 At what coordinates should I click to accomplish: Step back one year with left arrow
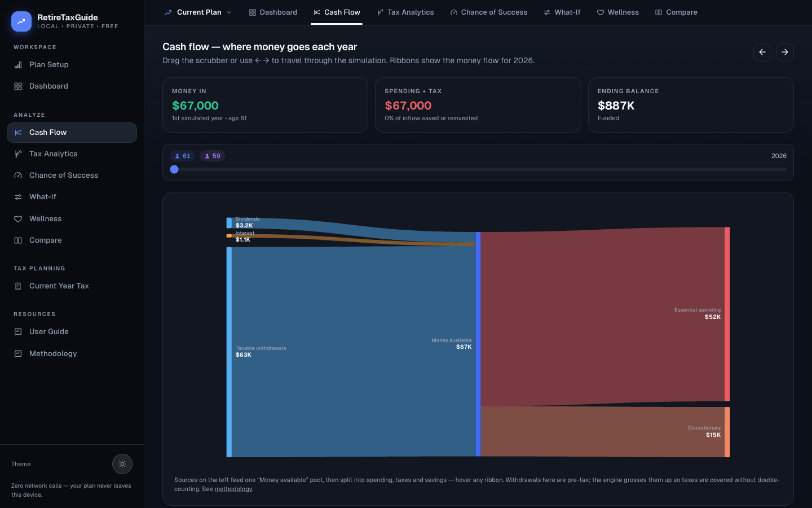pyautogui.click(x=762, y=52)
